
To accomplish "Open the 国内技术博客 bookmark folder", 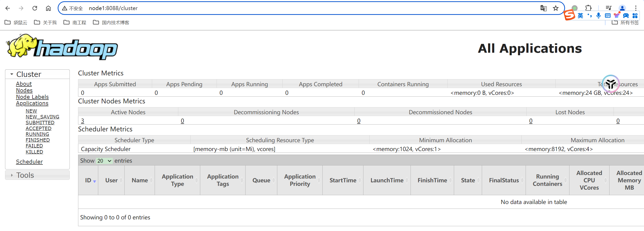I will 111,22.
